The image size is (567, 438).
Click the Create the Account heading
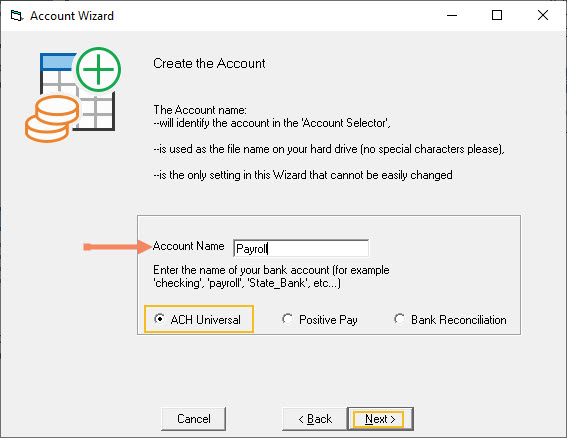209,63
